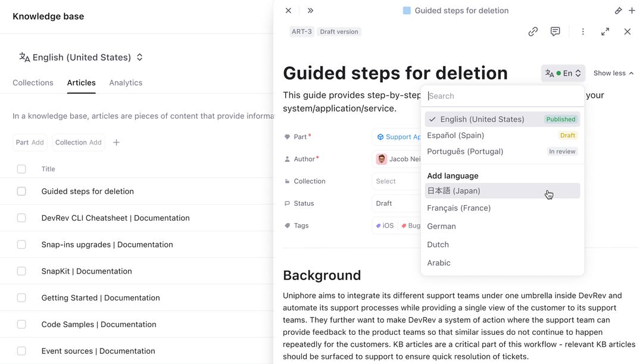Open comments with the speech bubble icon
This screenshot has width=643, height=364.
pyautogui.click(x=555, y=31)
